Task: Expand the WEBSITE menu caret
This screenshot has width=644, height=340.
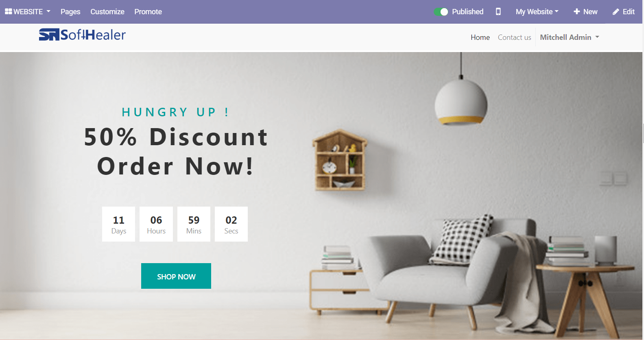Action: [48, 11]
